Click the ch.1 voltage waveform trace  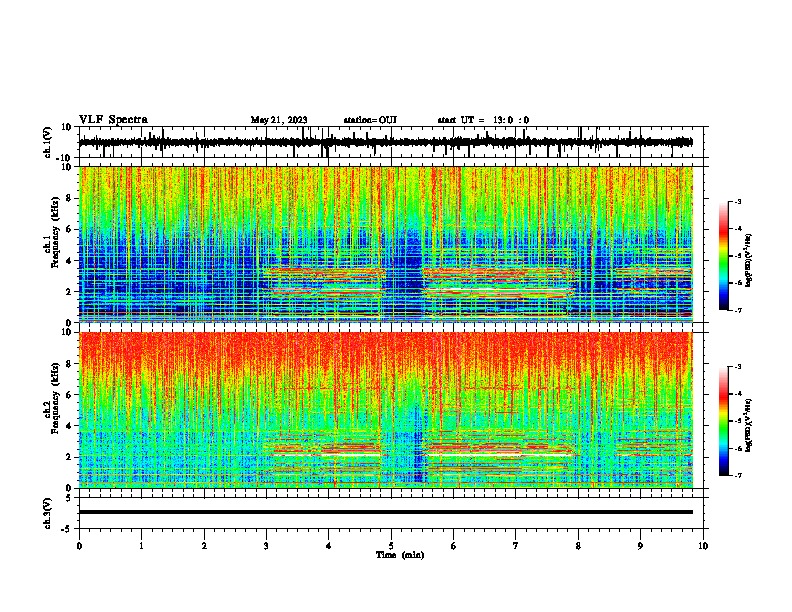click(385, 142)
